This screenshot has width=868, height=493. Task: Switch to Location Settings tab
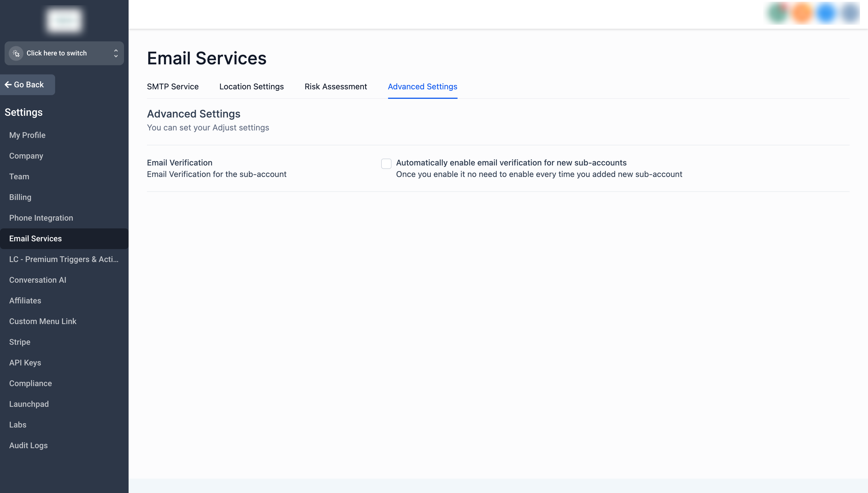tap(251, 87)
